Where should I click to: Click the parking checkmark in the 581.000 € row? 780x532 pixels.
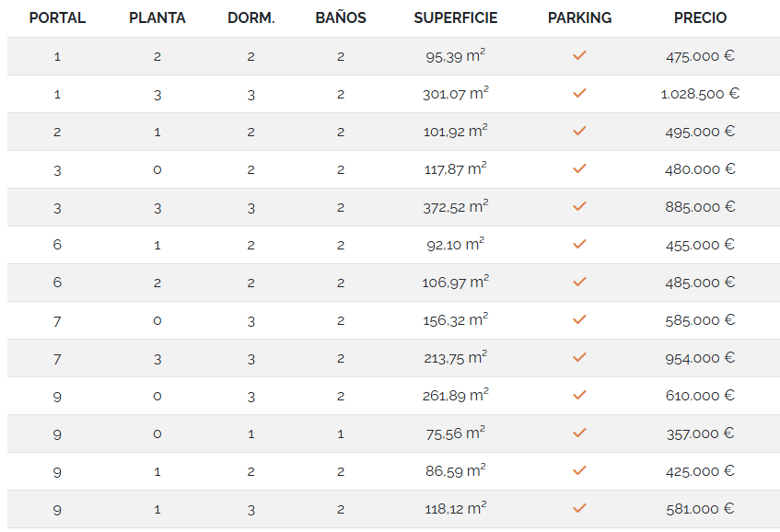pyautogui.click(x=579, y=509)
